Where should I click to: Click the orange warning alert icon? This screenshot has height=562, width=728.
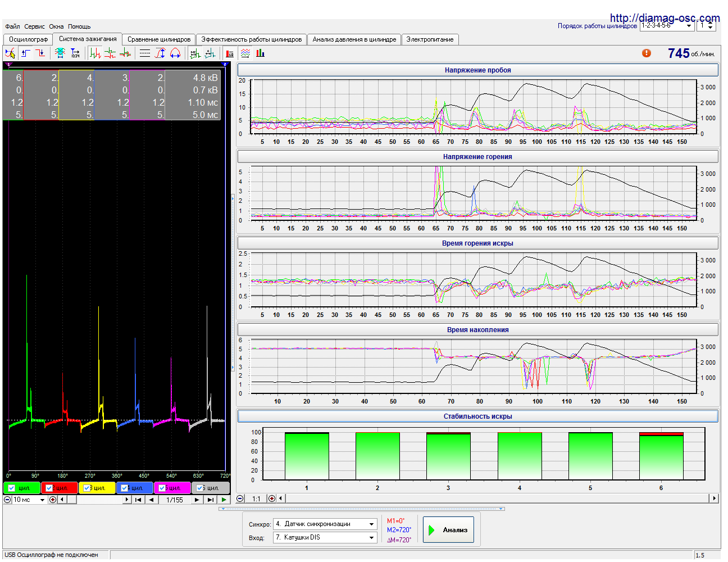tap(647, 53)
